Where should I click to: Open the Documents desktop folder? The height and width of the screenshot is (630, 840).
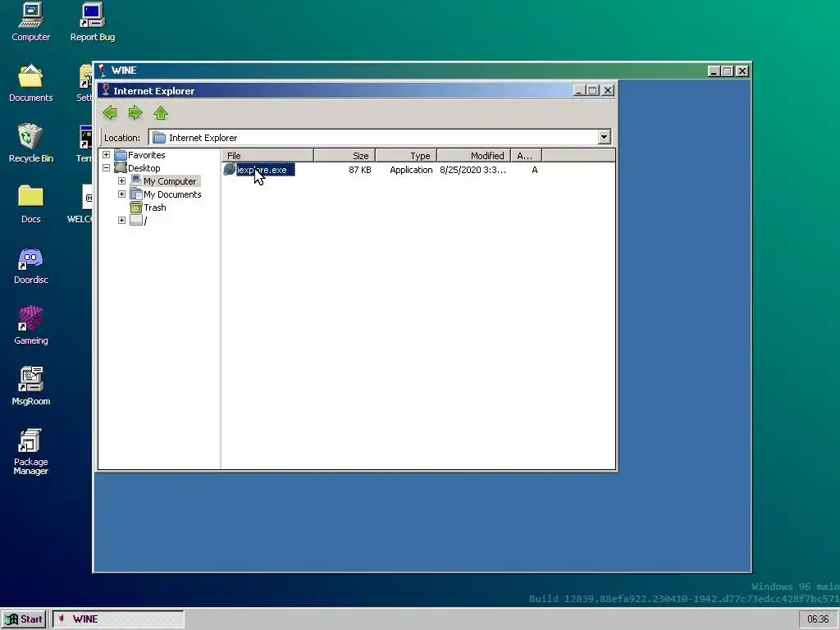(x=30, y=83)
